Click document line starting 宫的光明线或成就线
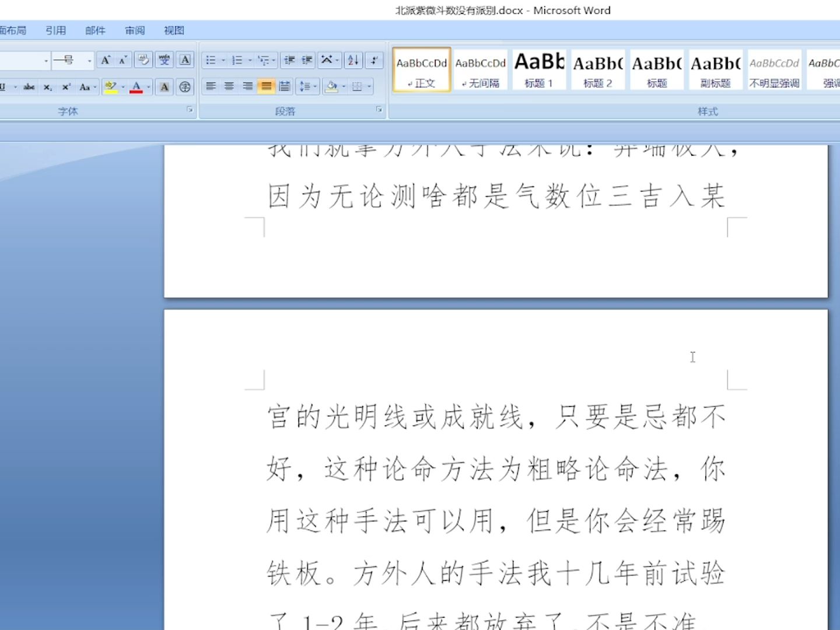 tap(496, 416)
